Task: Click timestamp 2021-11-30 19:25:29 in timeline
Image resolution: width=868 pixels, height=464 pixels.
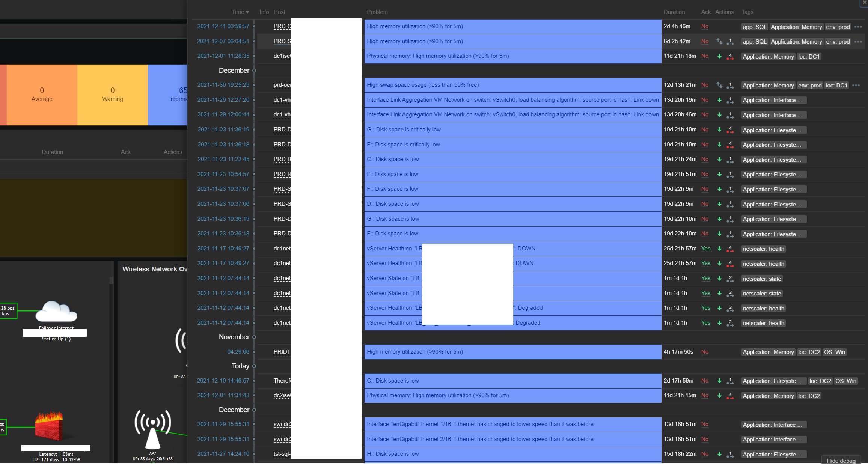Action: click(223, 85)
